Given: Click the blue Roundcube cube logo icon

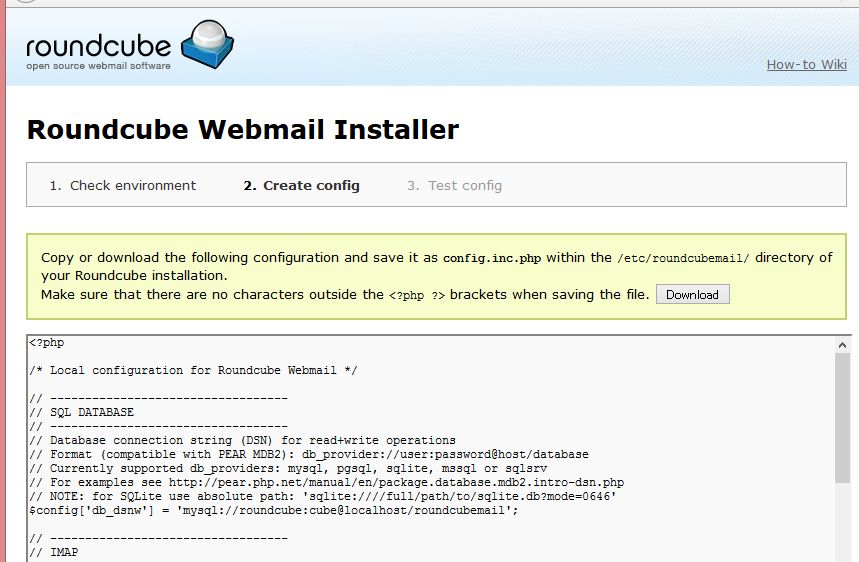Looking at the screenshot, I should (207, 44).
